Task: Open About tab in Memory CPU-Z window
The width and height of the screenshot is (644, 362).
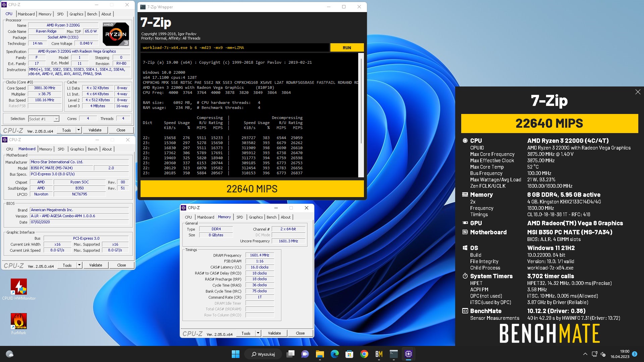Action: point(286,217)
